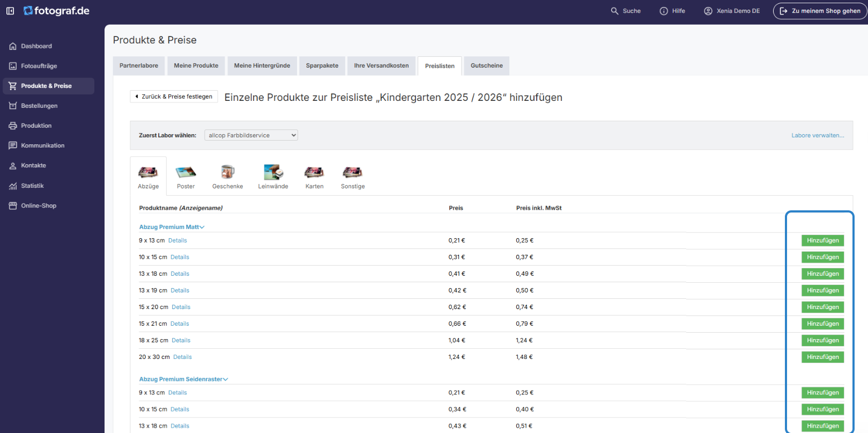
Task: Open Details for 13 x 19 cm
Action: click(180, 290)
